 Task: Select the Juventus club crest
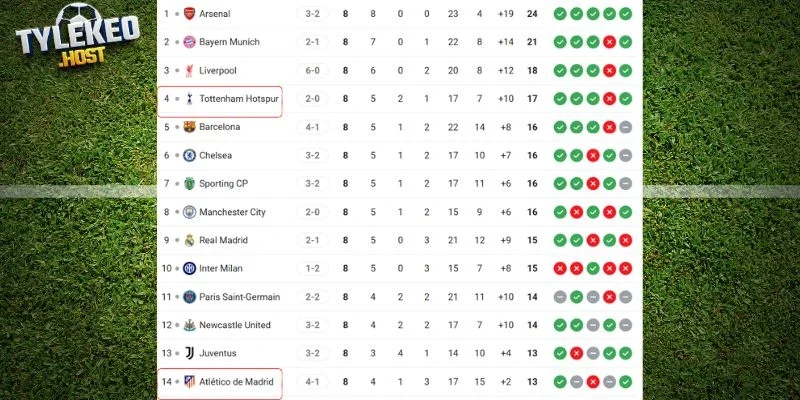[x=189, y=353]
